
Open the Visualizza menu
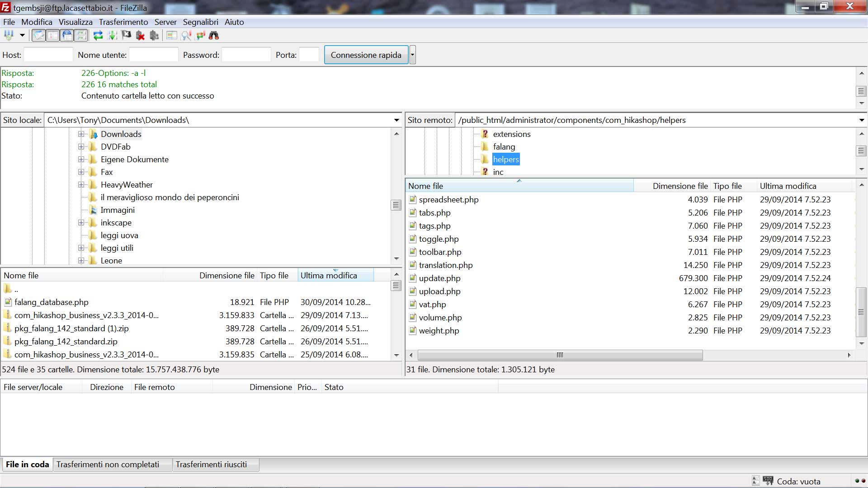point(75,22)
